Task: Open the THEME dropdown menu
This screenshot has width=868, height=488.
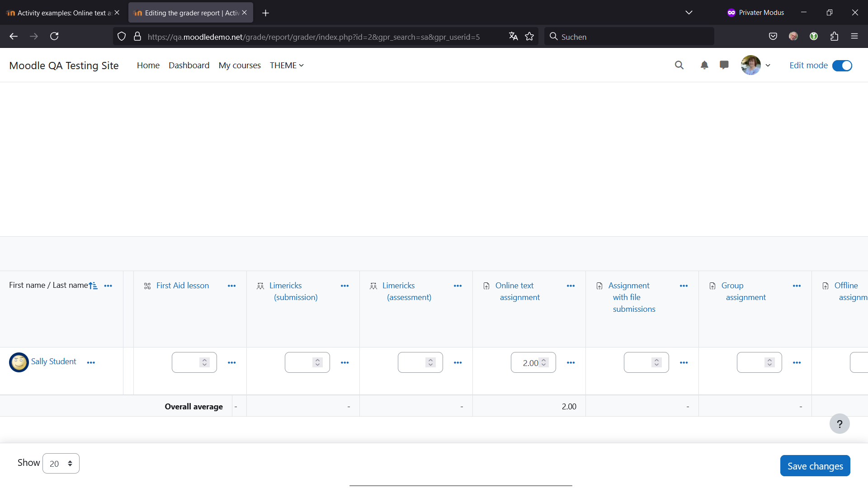Action: tap(287, 66)
